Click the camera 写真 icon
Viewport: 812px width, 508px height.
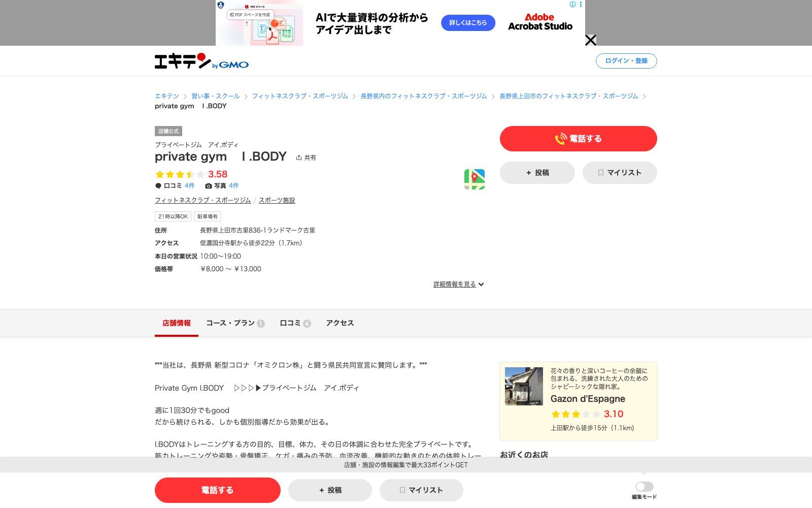209,186
